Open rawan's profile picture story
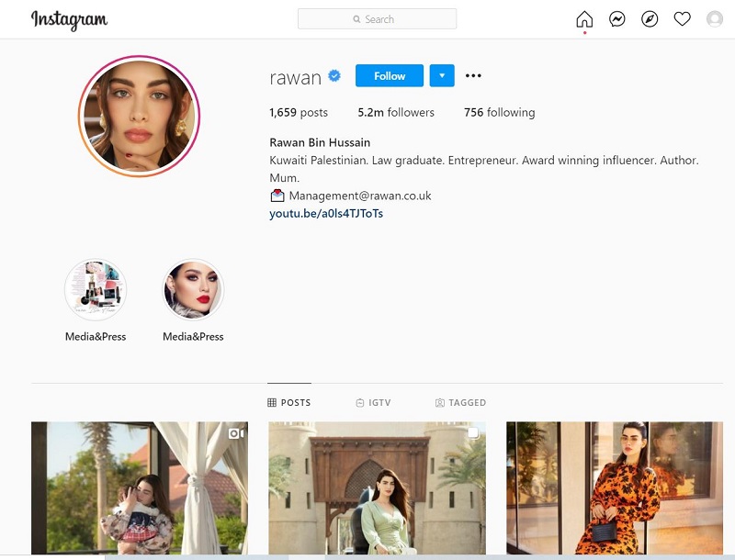This screenshot has width=735, height=560. (x=139, y=116)
